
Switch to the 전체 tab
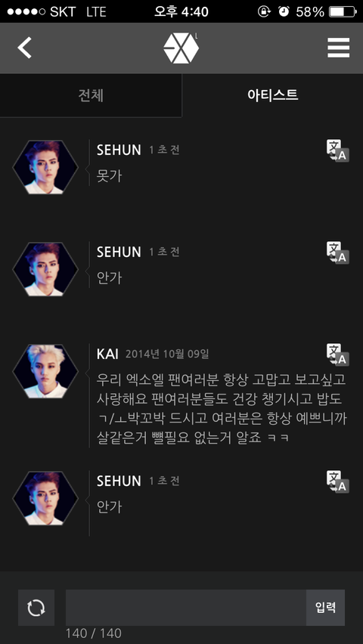click(x=91, y=95)
